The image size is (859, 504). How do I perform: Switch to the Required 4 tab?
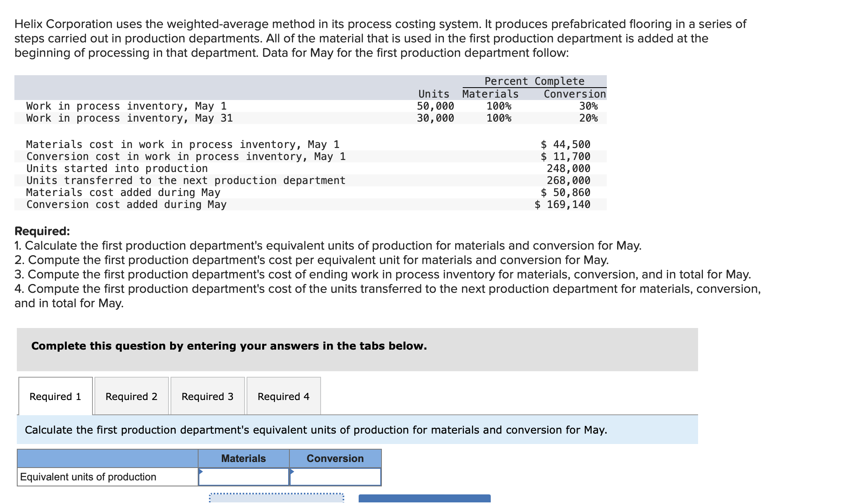tap(283, 396)
